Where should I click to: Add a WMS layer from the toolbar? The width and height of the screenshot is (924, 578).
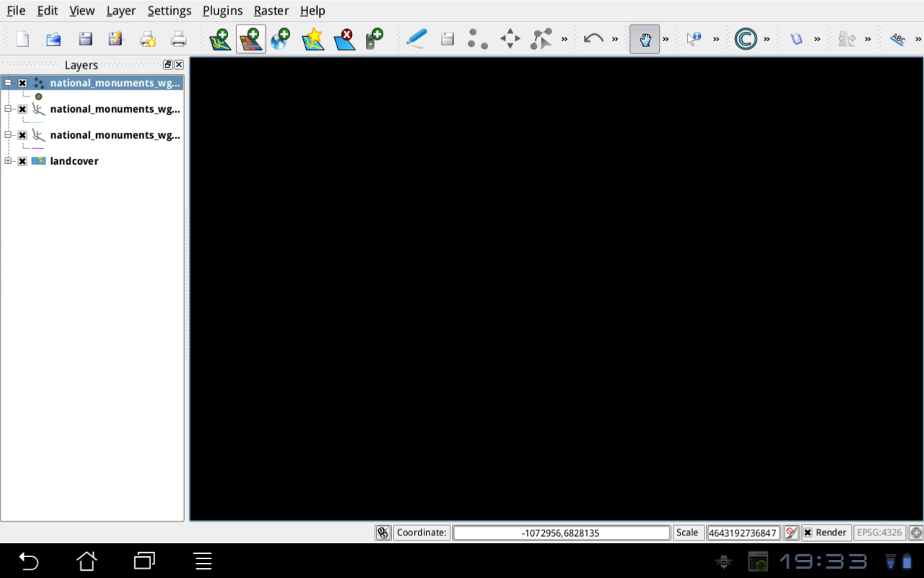pyautogui.click(x=281, y=39)
